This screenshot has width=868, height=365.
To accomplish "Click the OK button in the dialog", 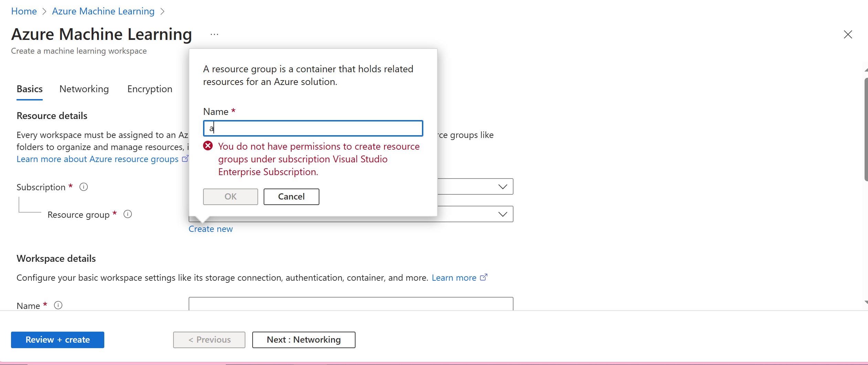I will tap(230, 196).
